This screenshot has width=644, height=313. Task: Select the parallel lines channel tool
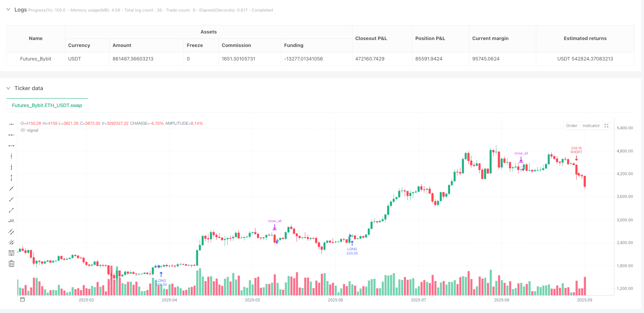12,231
